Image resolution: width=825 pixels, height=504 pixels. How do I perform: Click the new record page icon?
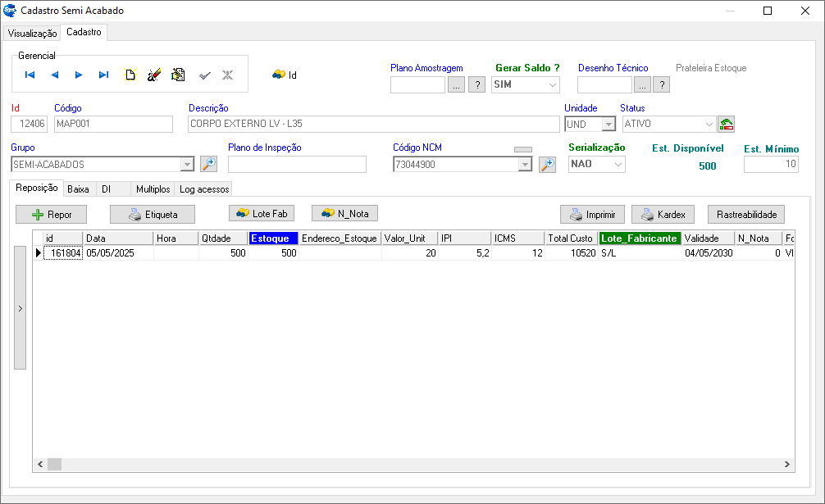(x=130, y=75)
